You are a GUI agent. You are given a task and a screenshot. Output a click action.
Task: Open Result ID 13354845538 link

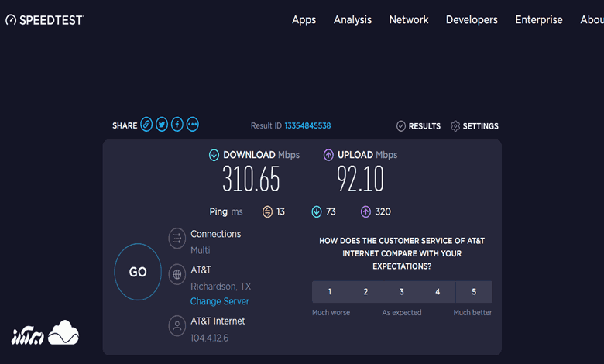coord(307,125)
